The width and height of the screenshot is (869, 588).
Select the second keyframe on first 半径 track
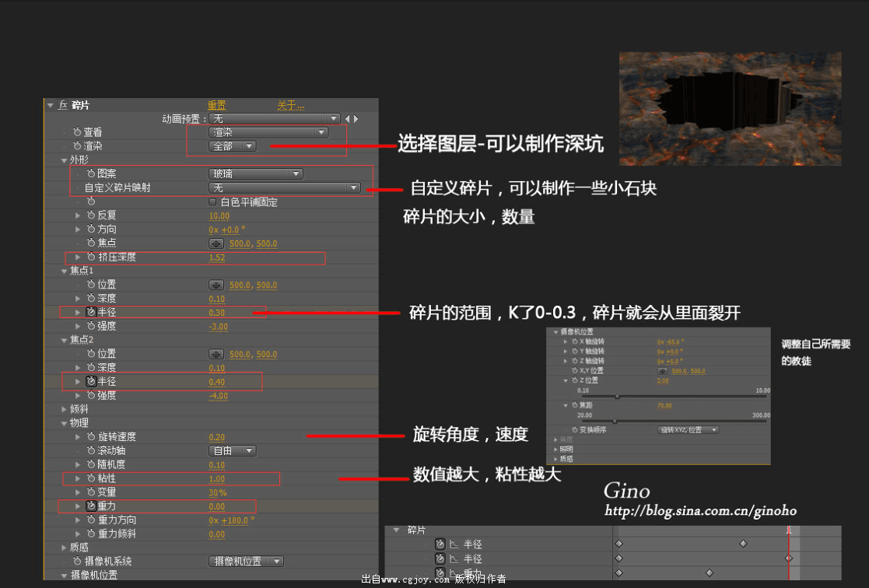743,544
